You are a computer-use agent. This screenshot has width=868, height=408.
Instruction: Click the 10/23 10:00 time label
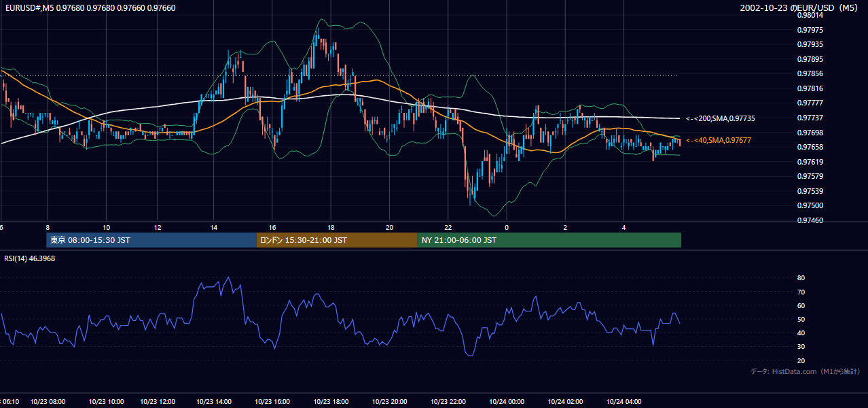106,402
